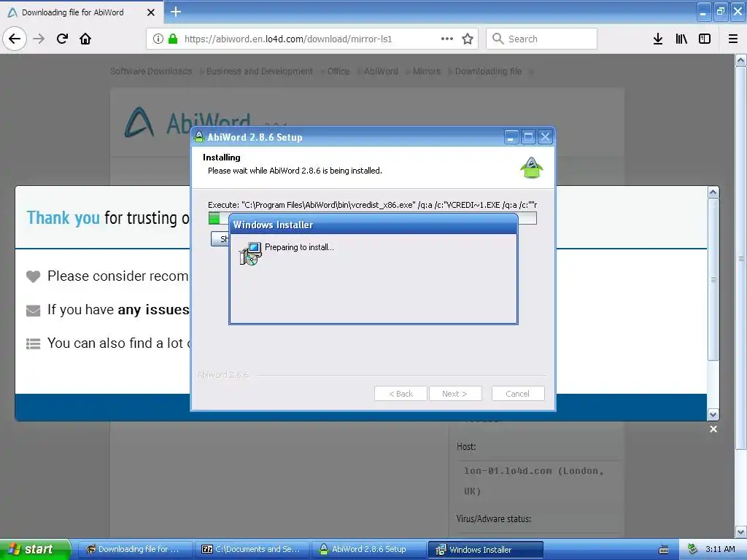Click the Downloading file breadcrumb
747x560 pixels.
tap(488, 71)
